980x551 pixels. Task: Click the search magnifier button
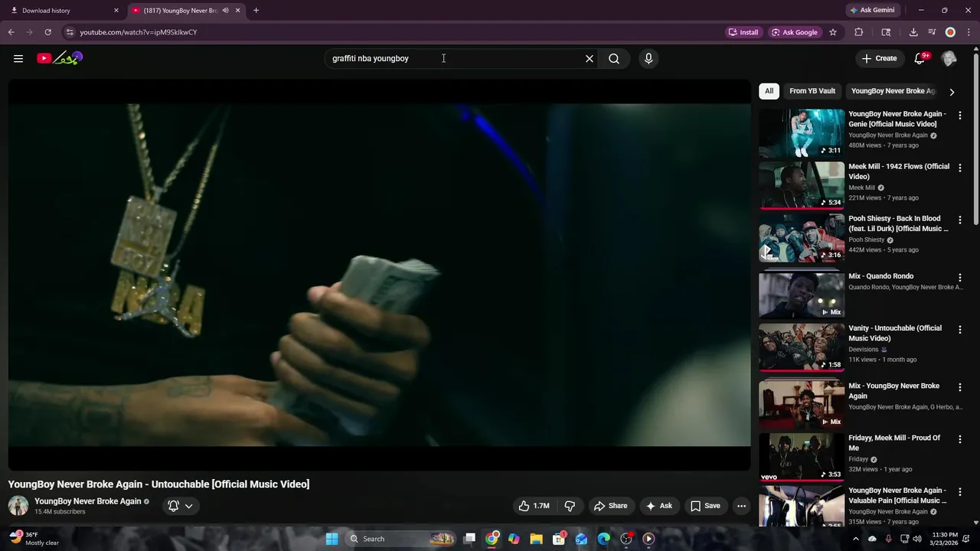click(614, 58)
